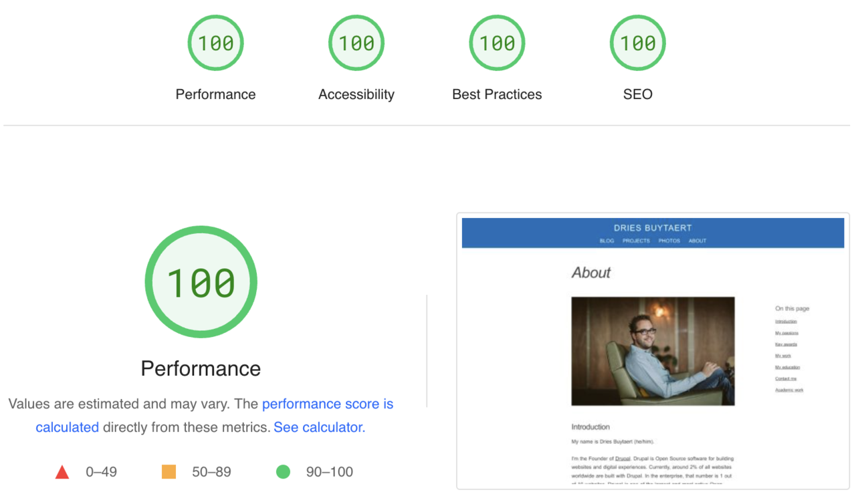Select PROJECTS in the navigation bar
The image size is (856, 504).
pyautogui.click(x=636, y=241)
